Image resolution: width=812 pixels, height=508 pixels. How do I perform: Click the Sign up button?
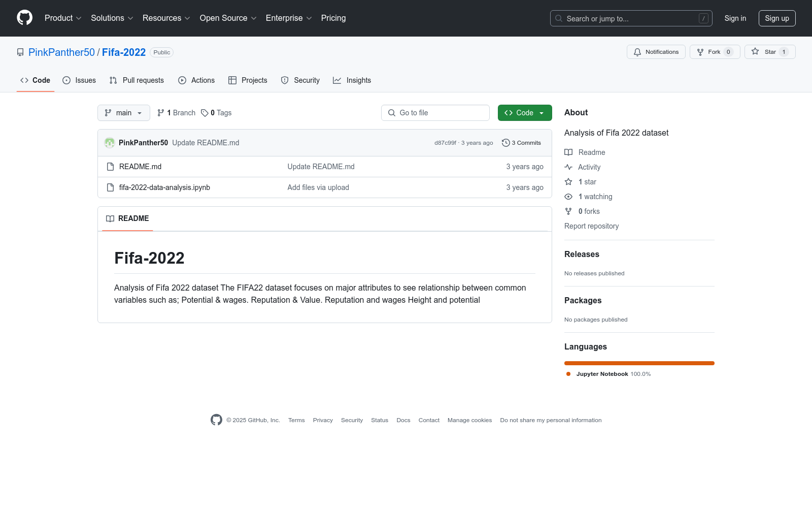pyautogui.click(x=777, y=18)
